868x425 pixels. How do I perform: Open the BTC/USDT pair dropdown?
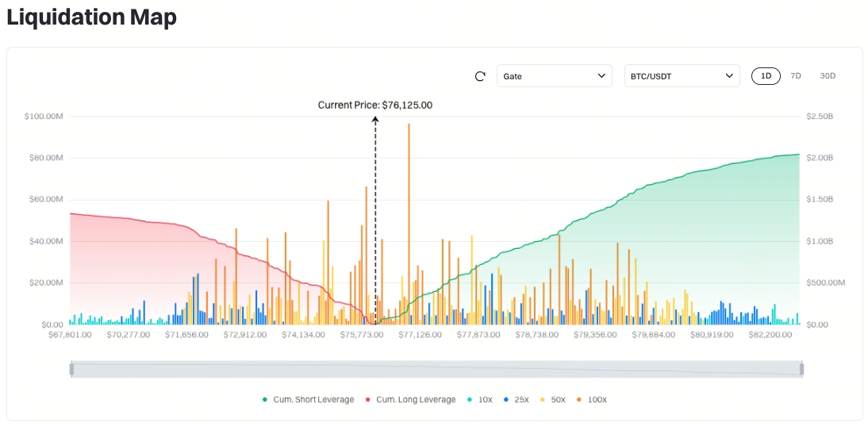point(682,76)
